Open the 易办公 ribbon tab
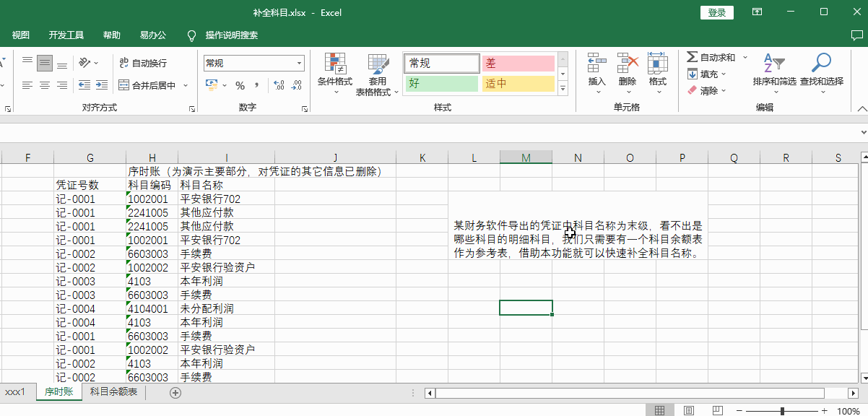This screenshot has height=416, width=868. pyautogui.click(x=153, y=35)
